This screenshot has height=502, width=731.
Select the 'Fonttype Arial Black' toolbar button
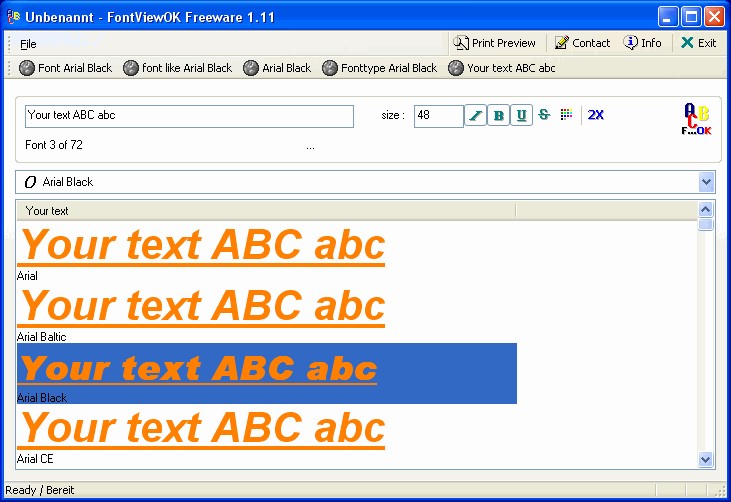380,68
